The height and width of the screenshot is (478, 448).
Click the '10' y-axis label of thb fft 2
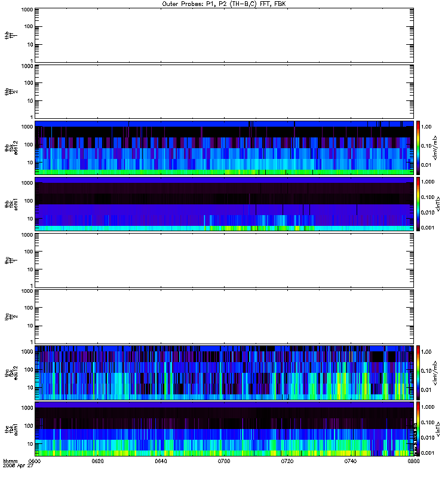[30, 101]
